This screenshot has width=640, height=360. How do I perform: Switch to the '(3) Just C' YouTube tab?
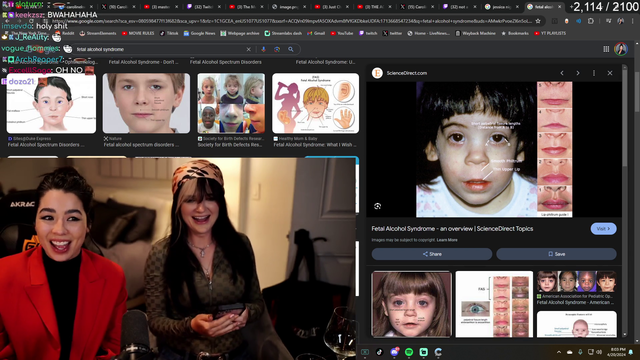pyautogui.click(x=332, y=7)
